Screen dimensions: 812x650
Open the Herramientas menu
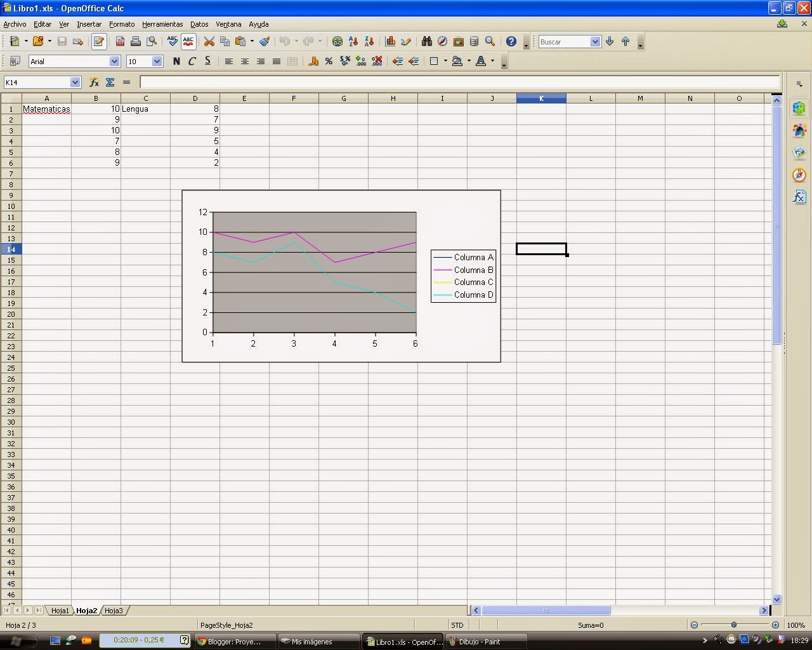click(x=162, y=24)
